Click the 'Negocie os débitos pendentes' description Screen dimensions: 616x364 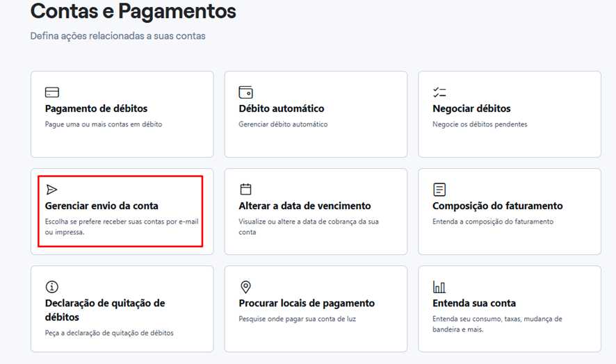(480, 124)
